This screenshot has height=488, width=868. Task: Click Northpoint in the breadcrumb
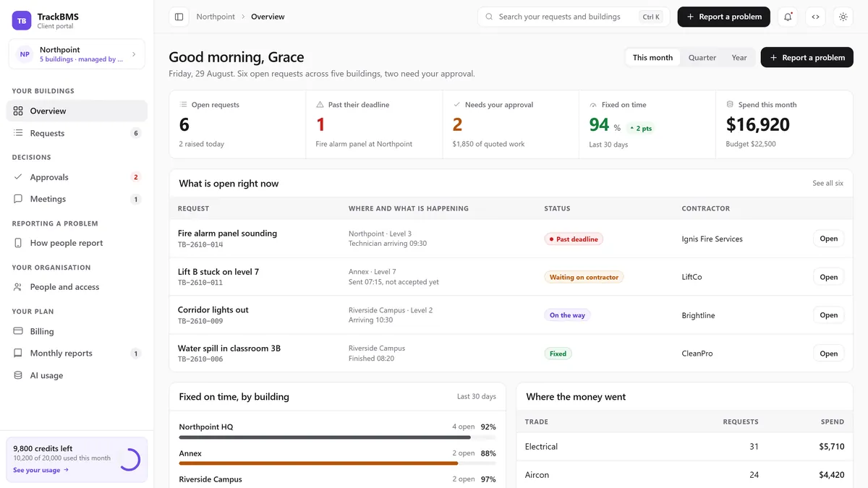[x=216, y=17]
